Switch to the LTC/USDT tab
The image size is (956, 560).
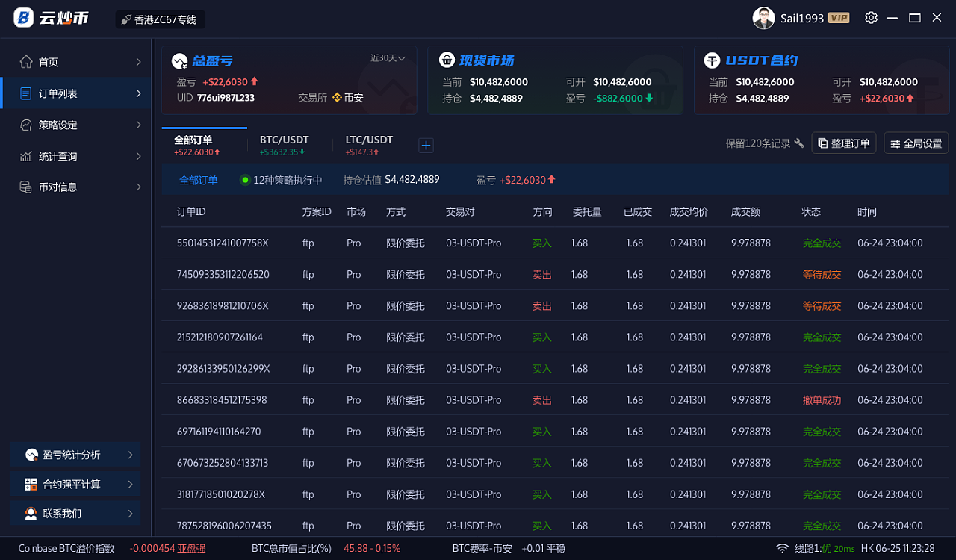pos(369,145)
